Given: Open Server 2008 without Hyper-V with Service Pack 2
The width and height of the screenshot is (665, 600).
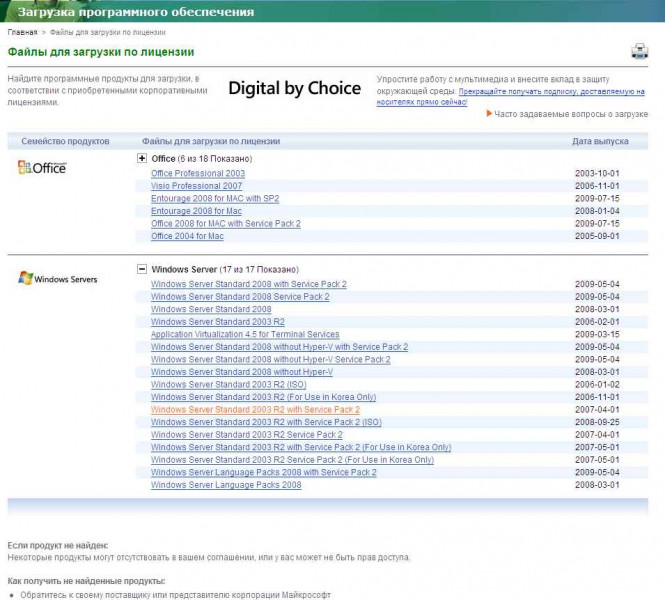Looking at the screenshot, I should [279, 347].
